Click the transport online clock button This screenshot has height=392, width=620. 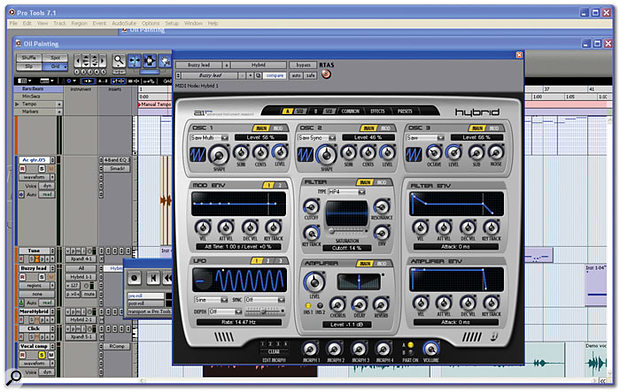point(134,278)
